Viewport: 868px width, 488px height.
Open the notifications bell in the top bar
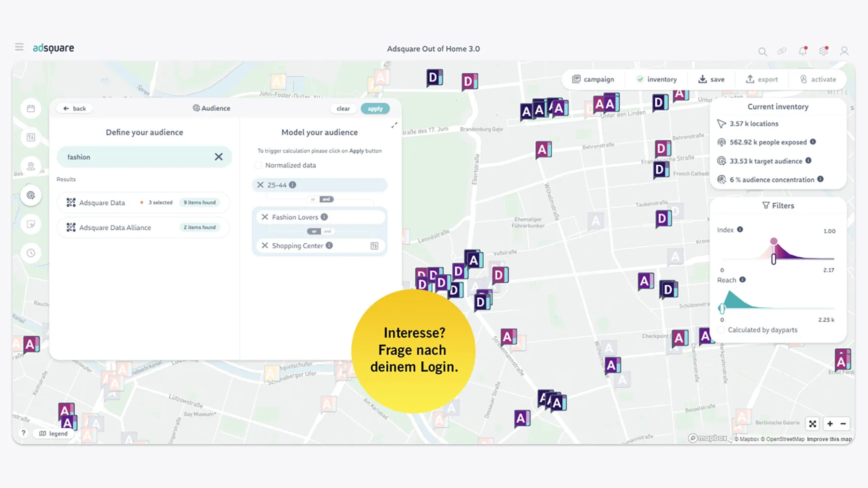[803, 51]
